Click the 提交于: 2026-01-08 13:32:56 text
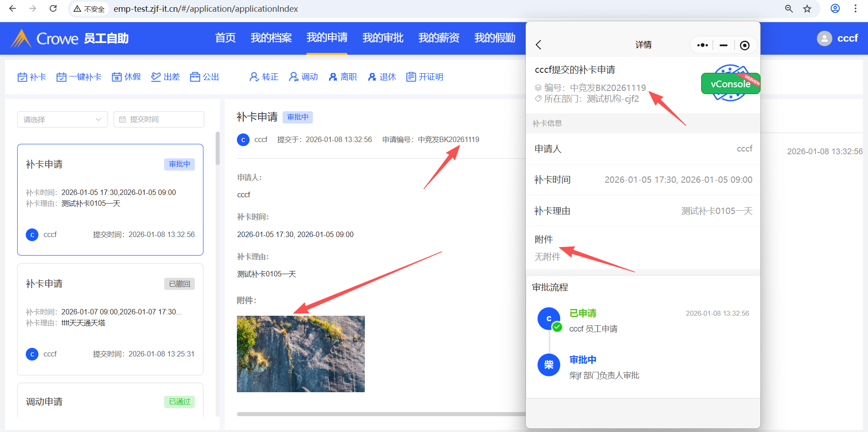This screenshot has height=432, width=868. (325, 139)
